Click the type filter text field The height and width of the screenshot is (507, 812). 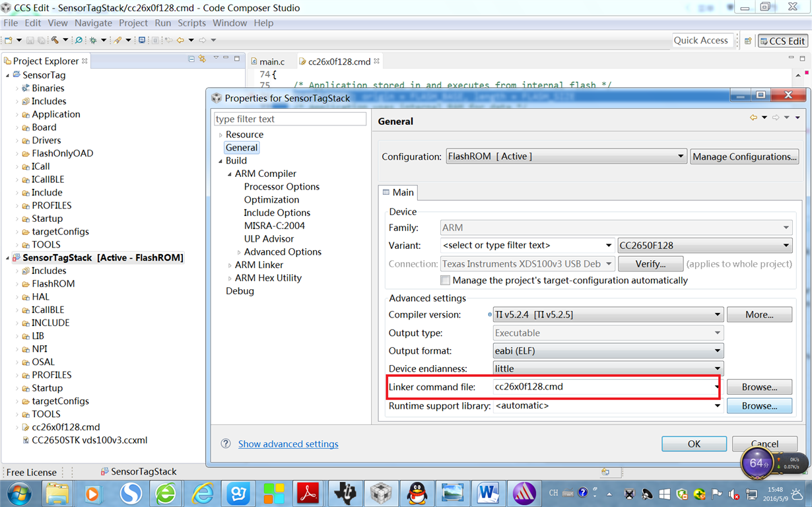click(x=290, y=119)
